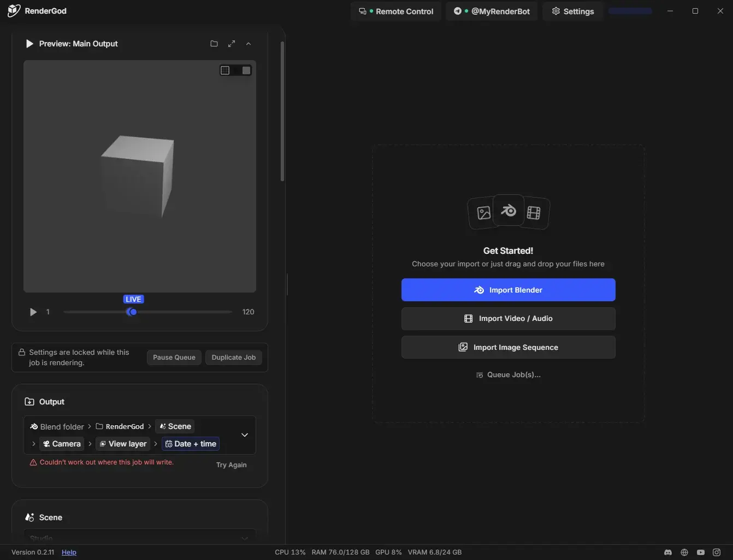Viewport: 733px width, 560px height.
Task: Open the Instagram icon in status bar
Action: [x=717, y=552]
